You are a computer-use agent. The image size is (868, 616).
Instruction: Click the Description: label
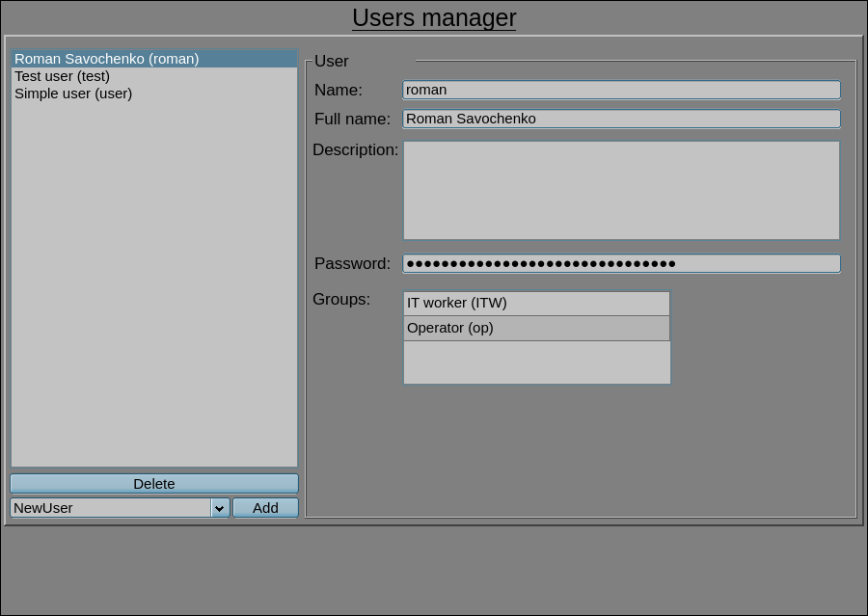pyautogui.click(x=355, y=149)
